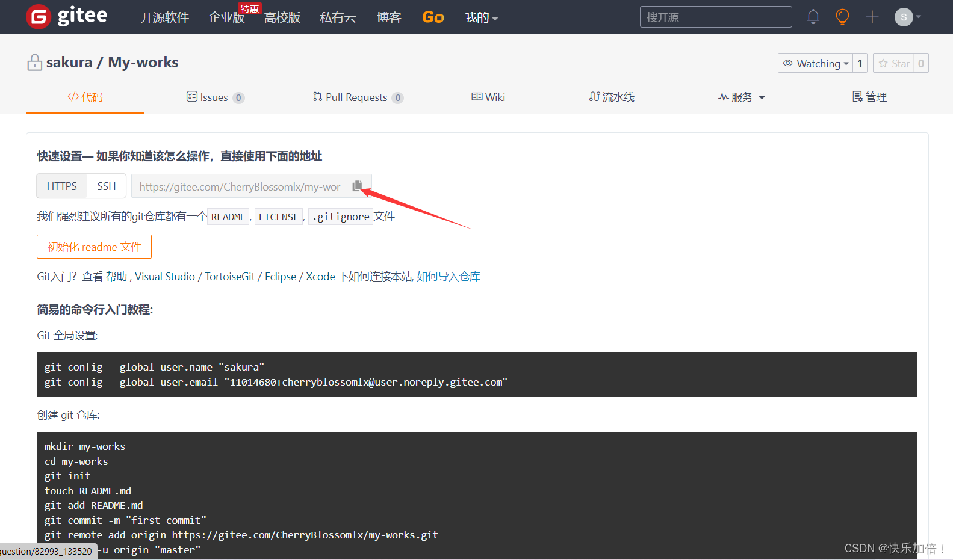The image size is (953, 560).
Task: Click the watcher count 1
Action: [x=860, y=63]
